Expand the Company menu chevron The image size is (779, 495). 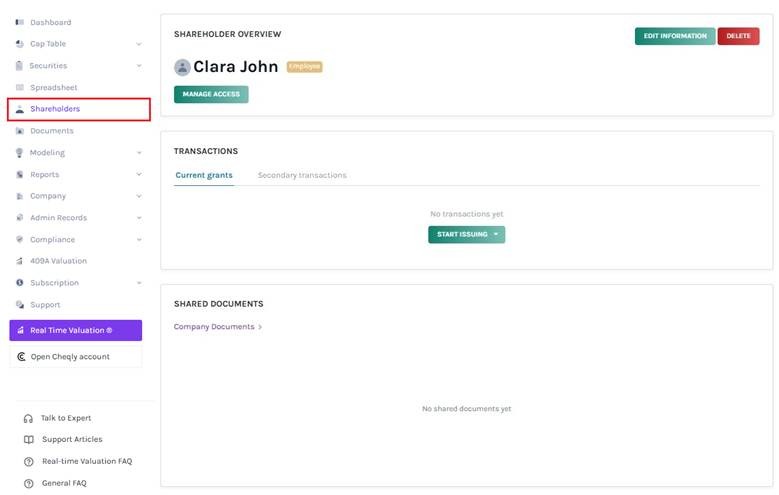tap(139, 196)
